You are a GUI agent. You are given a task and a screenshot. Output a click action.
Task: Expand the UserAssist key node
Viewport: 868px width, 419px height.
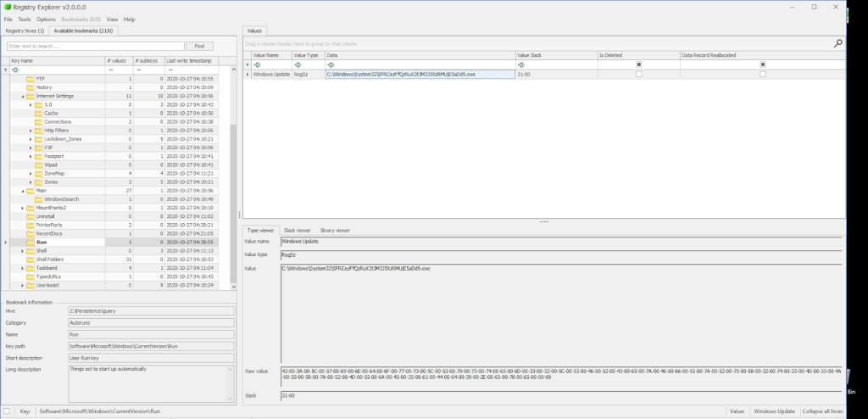tap(22, 285)
